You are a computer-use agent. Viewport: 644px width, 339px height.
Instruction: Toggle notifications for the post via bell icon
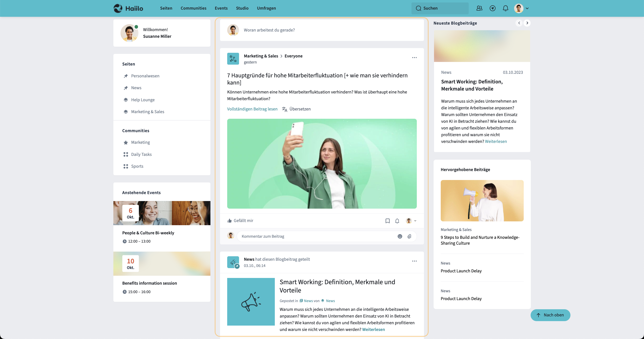(x=397, y=221)
